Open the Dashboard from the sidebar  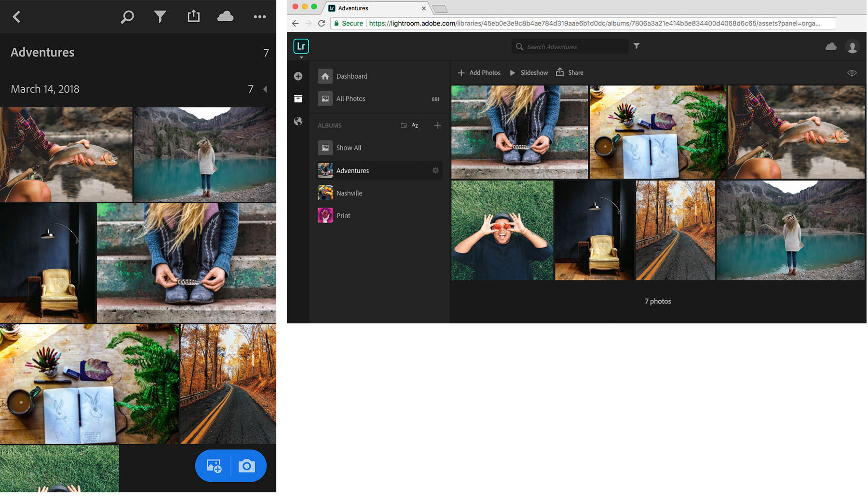tap(352, 76)
